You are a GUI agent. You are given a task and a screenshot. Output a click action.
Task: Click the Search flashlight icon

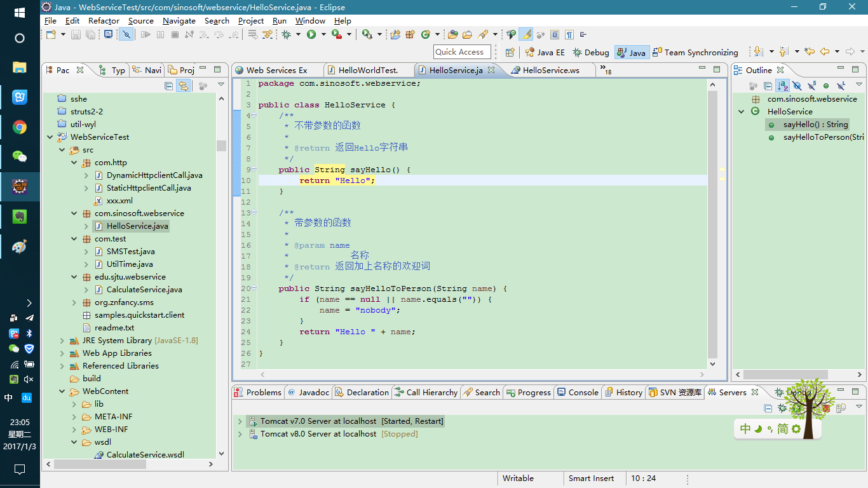click(483, 34)
